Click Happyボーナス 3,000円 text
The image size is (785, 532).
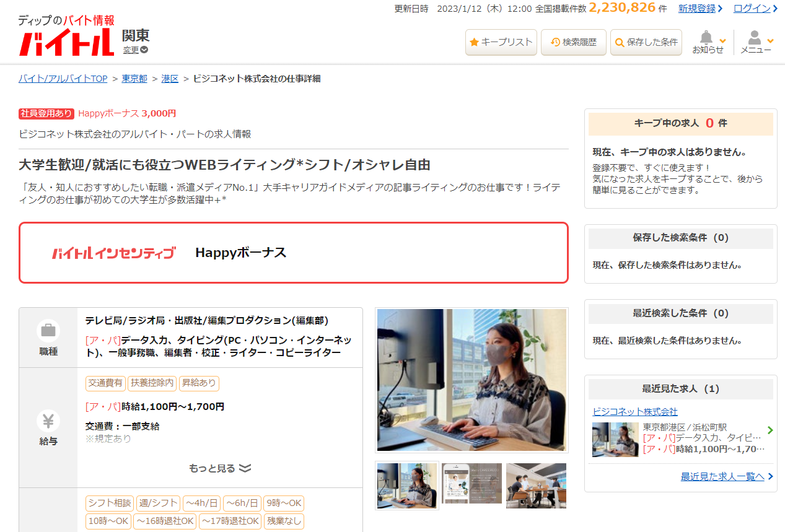pyautogui.click(x=127, y=113)
